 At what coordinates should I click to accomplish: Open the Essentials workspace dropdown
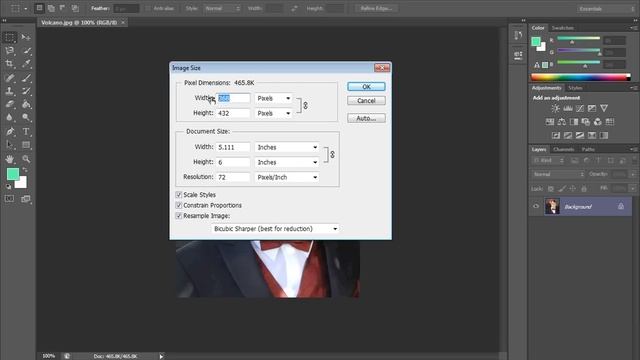coord(606,9)
